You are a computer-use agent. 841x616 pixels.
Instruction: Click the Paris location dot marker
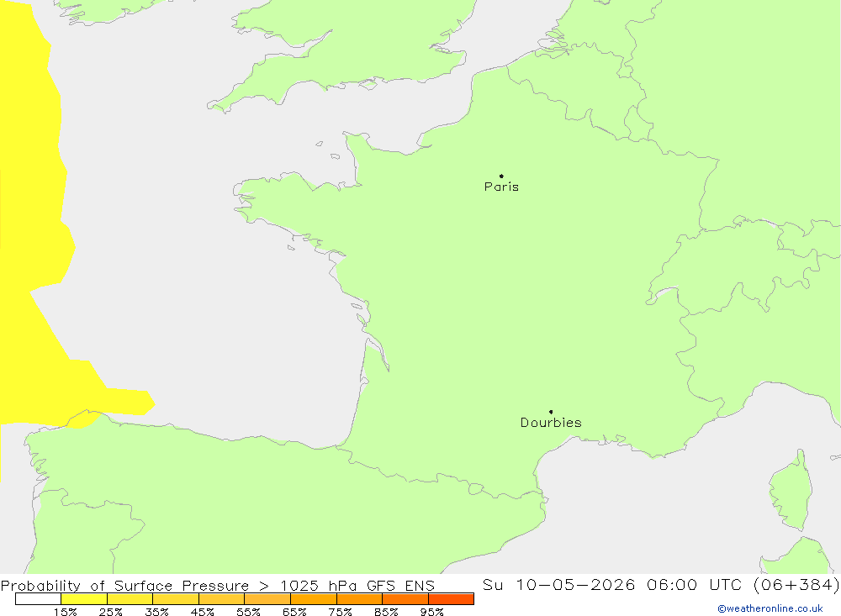tap(501, 176)
